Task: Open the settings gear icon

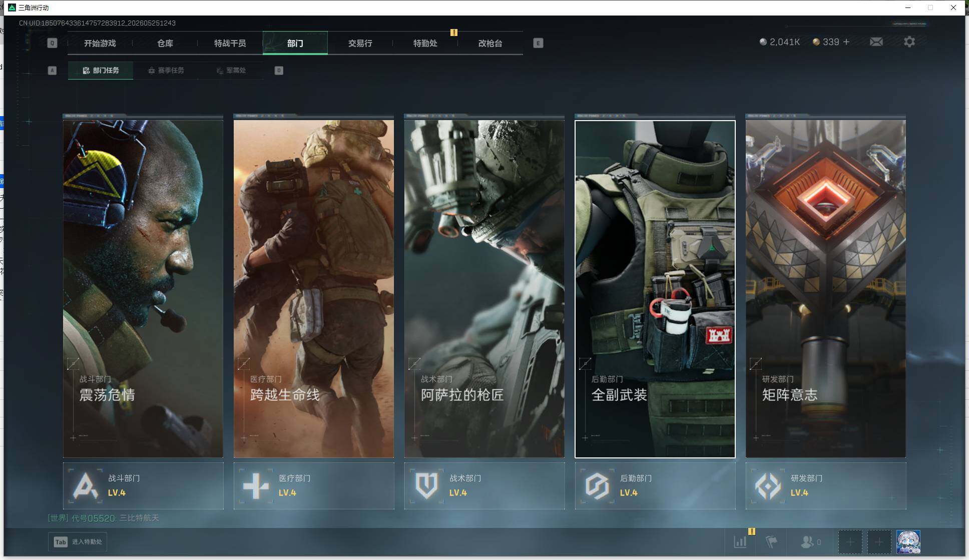Action: [x=909, y=42]
